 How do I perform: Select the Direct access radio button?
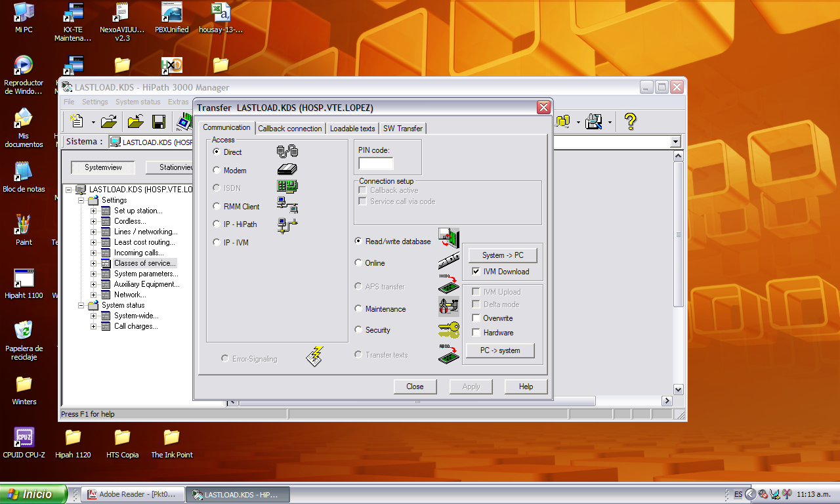coord(217,152)
